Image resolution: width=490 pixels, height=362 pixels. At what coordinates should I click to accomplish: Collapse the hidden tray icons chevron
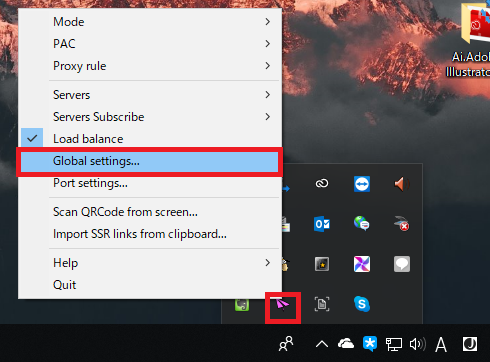point(322,344)
